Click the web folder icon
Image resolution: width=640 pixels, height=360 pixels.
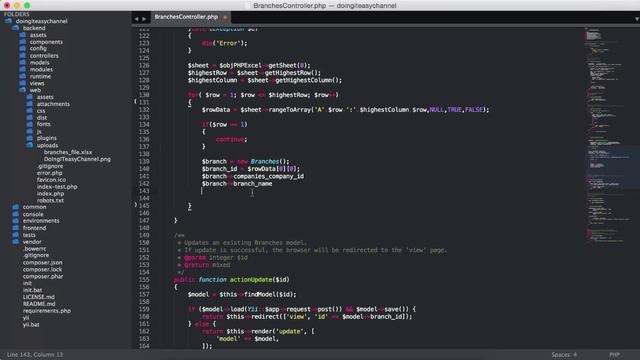click(22, 90)
